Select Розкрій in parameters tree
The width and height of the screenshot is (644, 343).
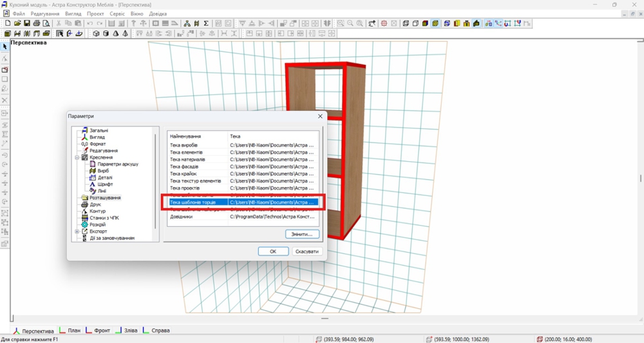point(97,224)
